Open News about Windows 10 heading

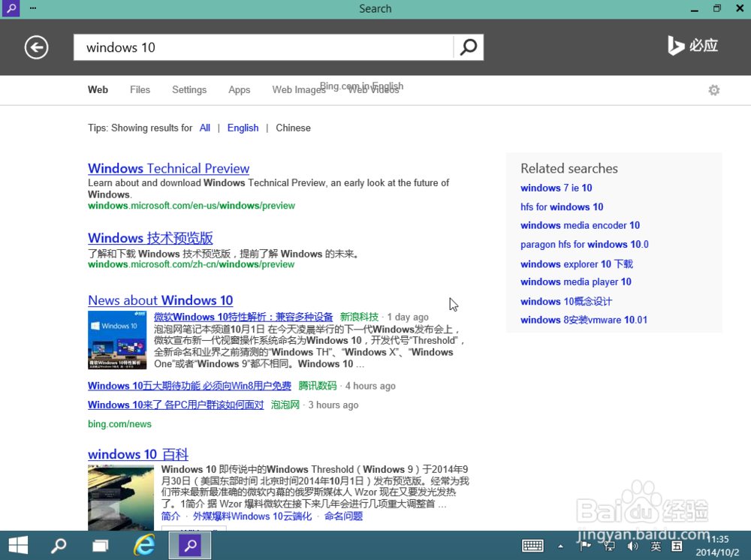click(x=161, y=300)
